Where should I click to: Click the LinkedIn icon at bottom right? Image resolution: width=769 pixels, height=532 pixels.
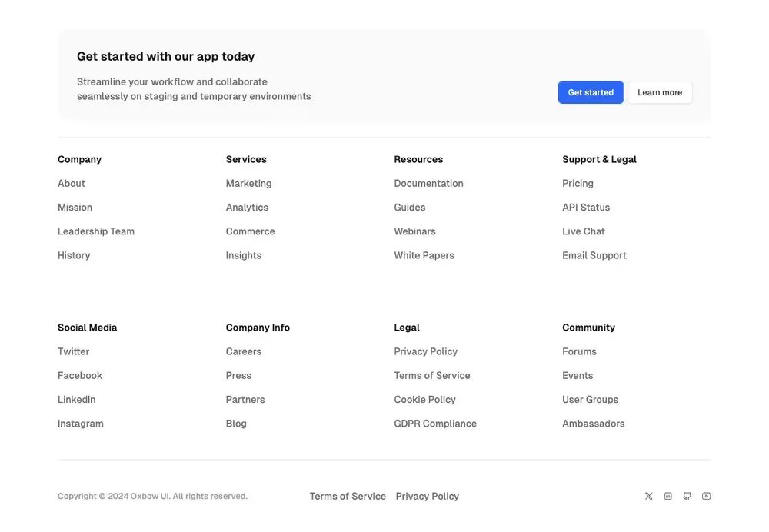[x=667, y=496]
